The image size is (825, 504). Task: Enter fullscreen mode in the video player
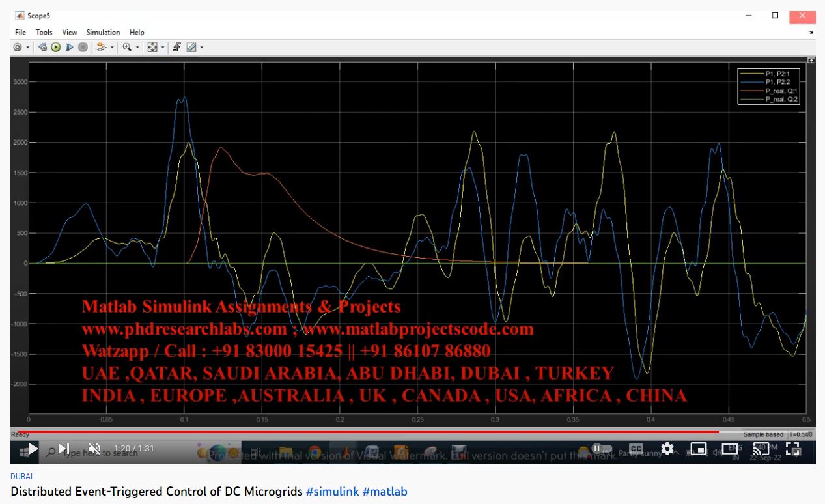pyautogui.click(x=792, y=449)
